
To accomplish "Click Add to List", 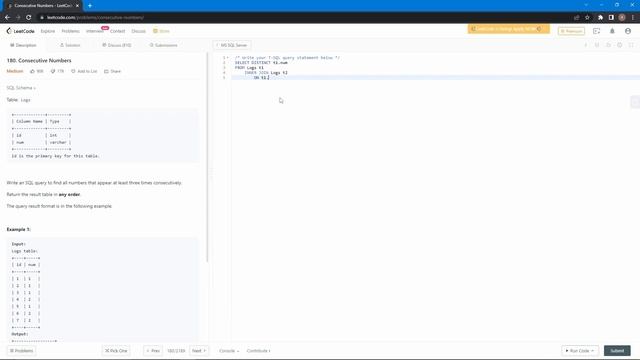I will coord(84,71).
